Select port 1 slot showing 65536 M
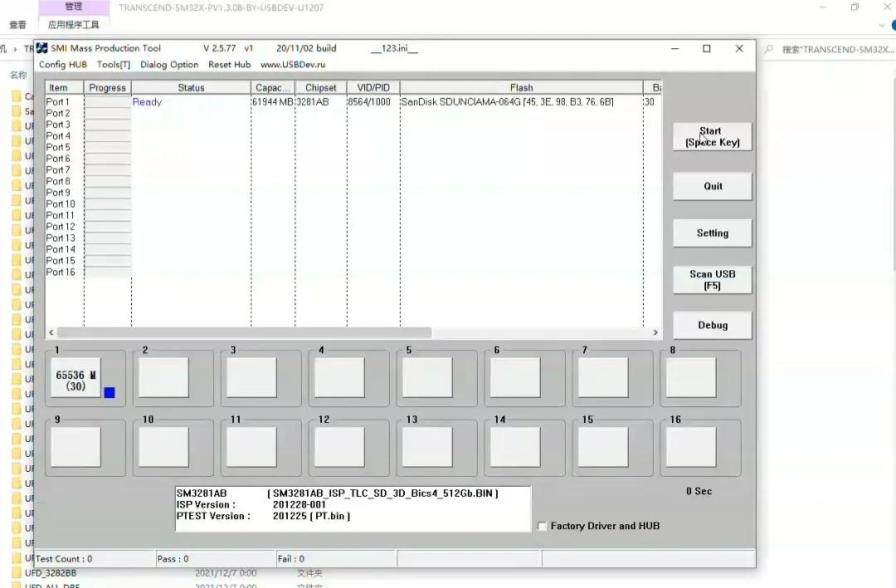The image size is (896, 588). pos(75,380)
